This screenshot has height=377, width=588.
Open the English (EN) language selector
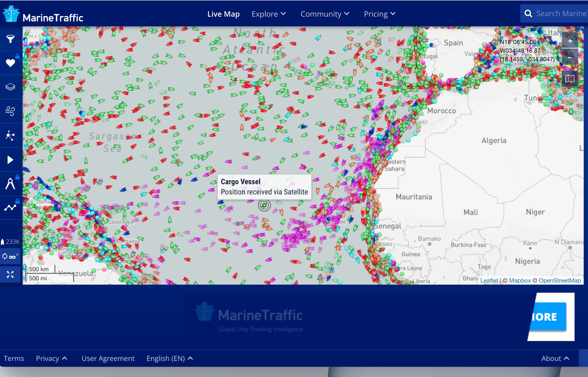[170, 358]
